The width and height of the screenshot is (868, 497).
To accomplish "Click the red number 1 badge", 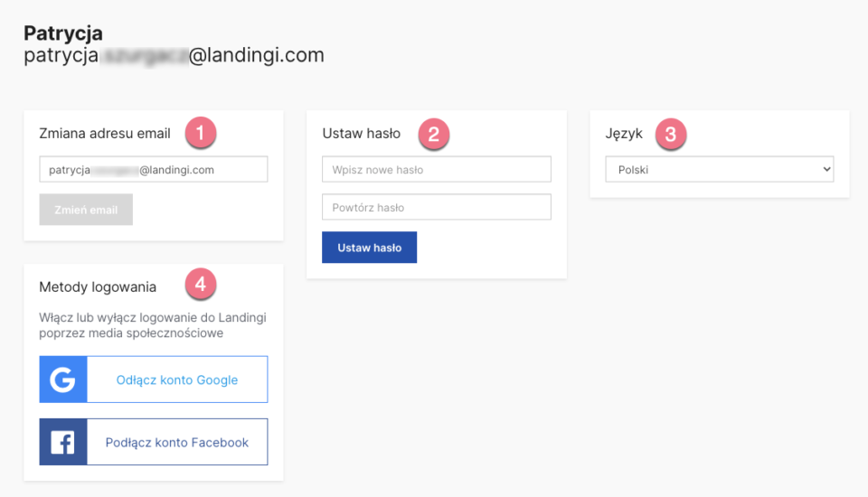I will click(201, 133).
